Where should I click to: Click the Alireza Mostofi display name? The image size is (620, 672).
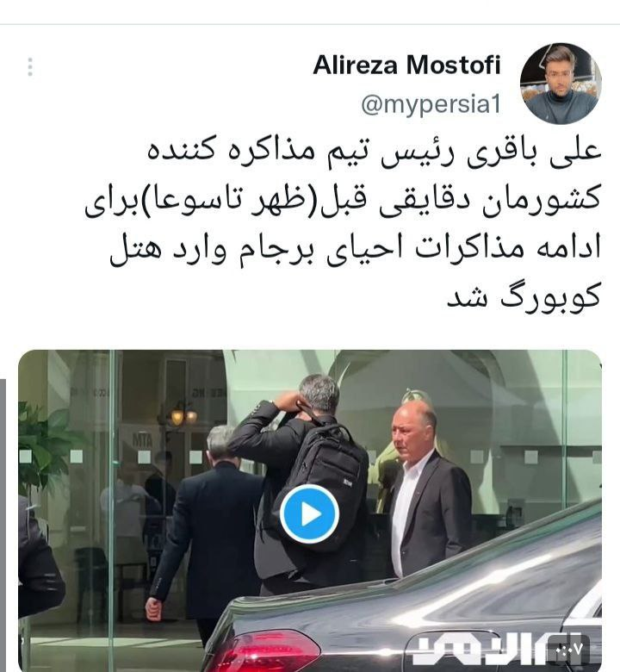(x=406, y=65)
